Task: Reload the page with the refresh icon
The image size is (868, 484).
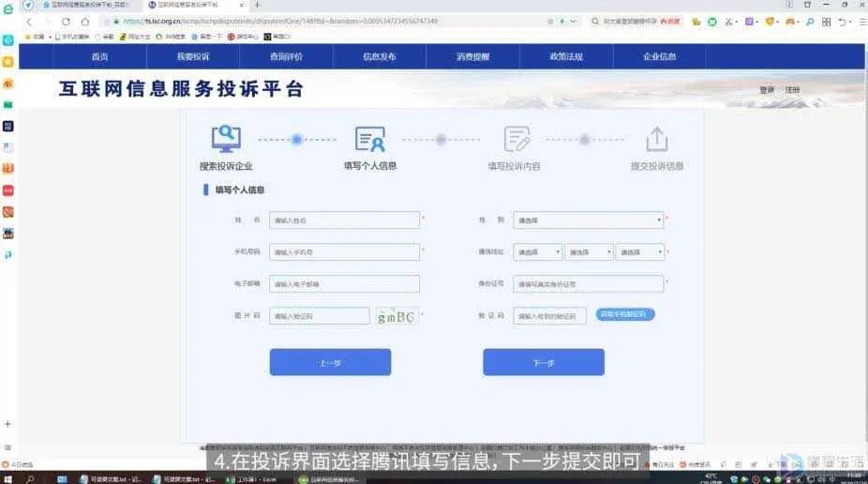Action: pyautogui.click(x=66, y=22)
